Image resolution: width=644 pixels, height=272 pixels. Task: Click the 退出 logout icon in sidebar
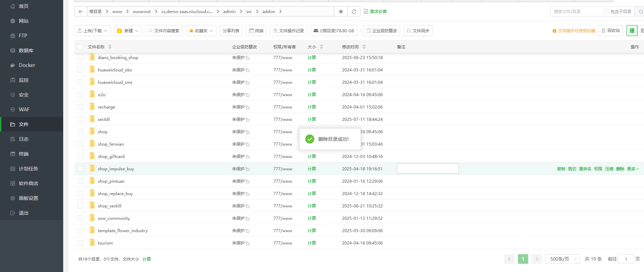coord(13,213)
